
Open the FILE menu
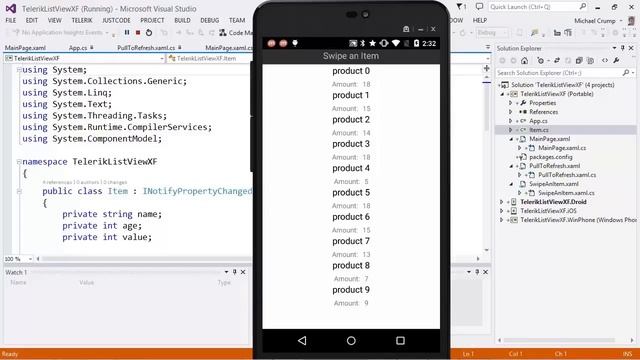pos(11,20)
